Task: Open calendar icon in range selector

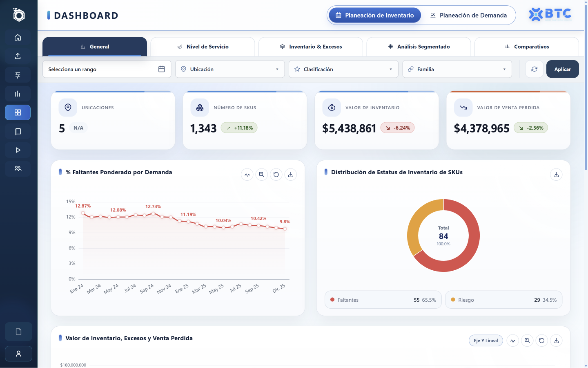Action: tap(162, 69)
